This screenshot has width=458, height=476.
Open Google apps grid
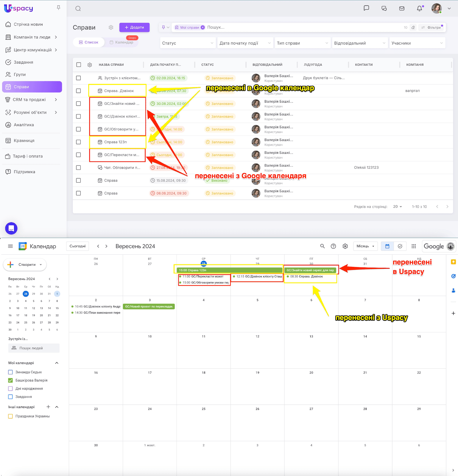(414, 246)
